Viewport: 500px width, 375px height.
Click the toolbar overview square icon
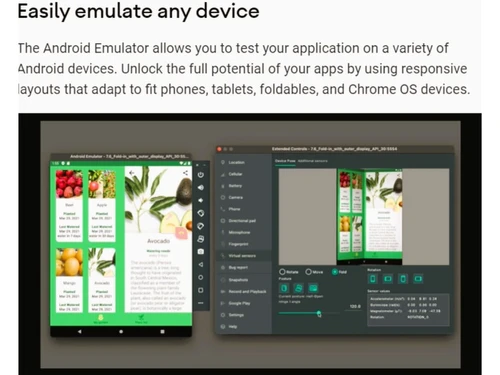tap(201, 290)
